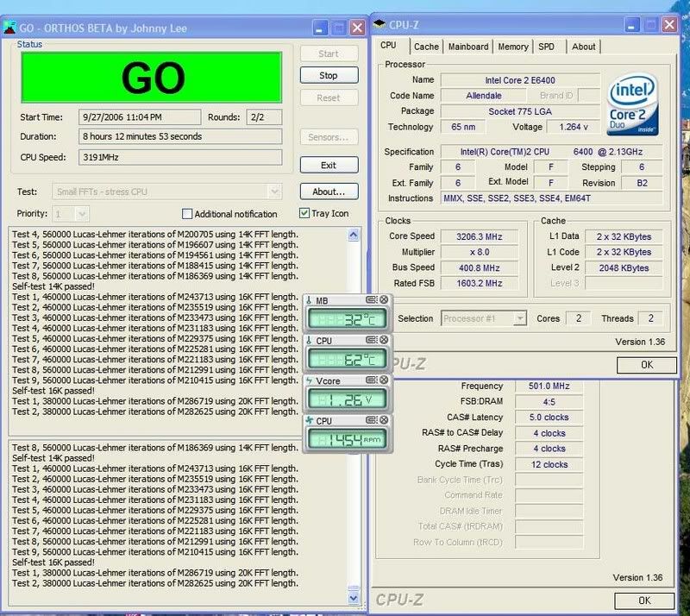
Task: Minimize the ORTHOS window
Action: click(320, 28)
